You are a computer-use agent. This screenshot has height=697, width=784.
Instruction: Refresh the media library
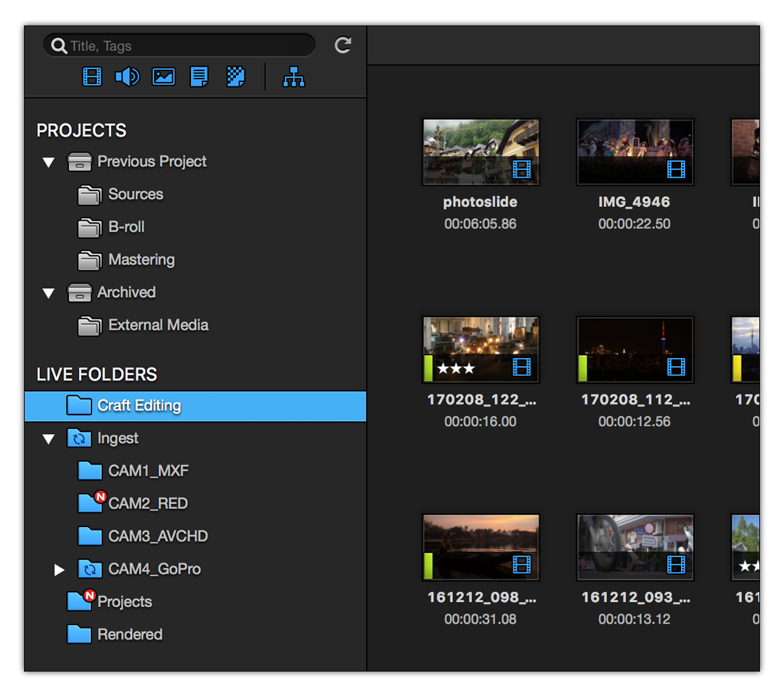(x=342, y=45)
